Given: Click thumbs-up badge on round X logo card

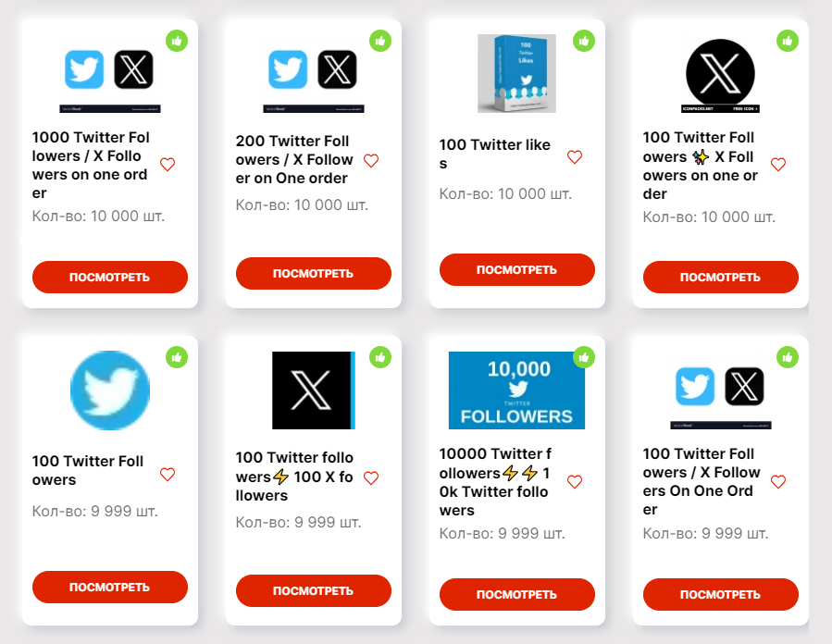Looking at the screenshot, I should pyautogui.click(x=788, y=41).
